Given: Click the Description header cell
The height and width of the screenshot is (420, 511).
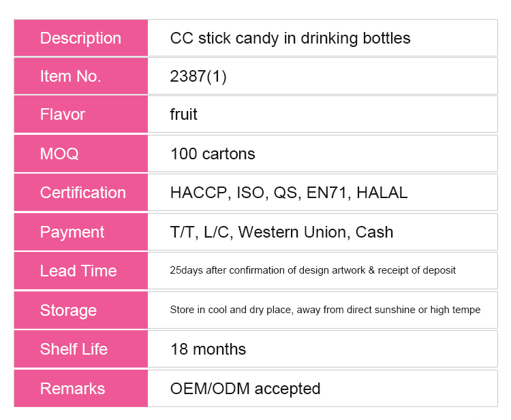Looking at the screenshot, I should pyautogui.click(x=80, y=38).
